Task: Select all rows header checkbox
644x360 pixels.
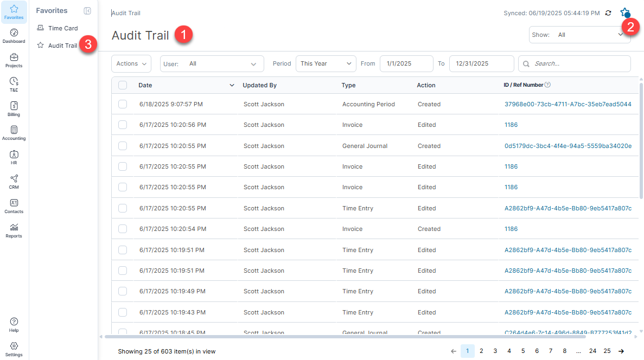Action: [123, 85]
